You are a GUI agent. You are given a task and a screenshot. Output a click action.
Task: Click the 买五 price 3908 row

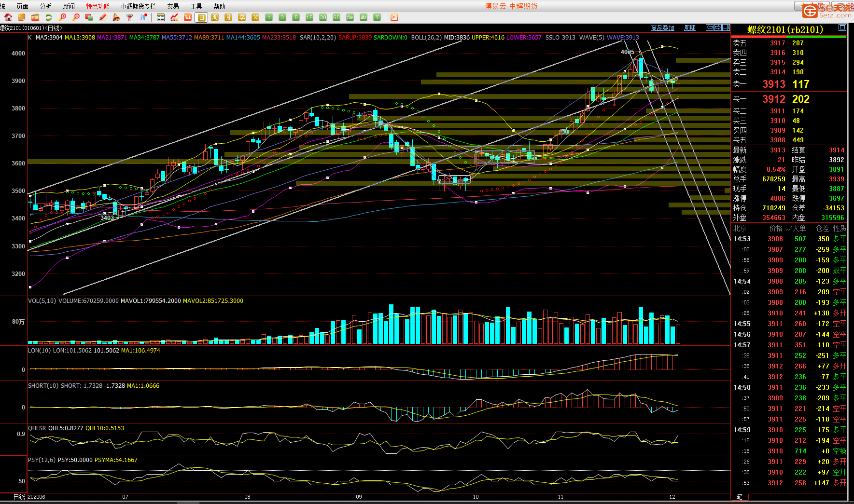click(789, 140)
